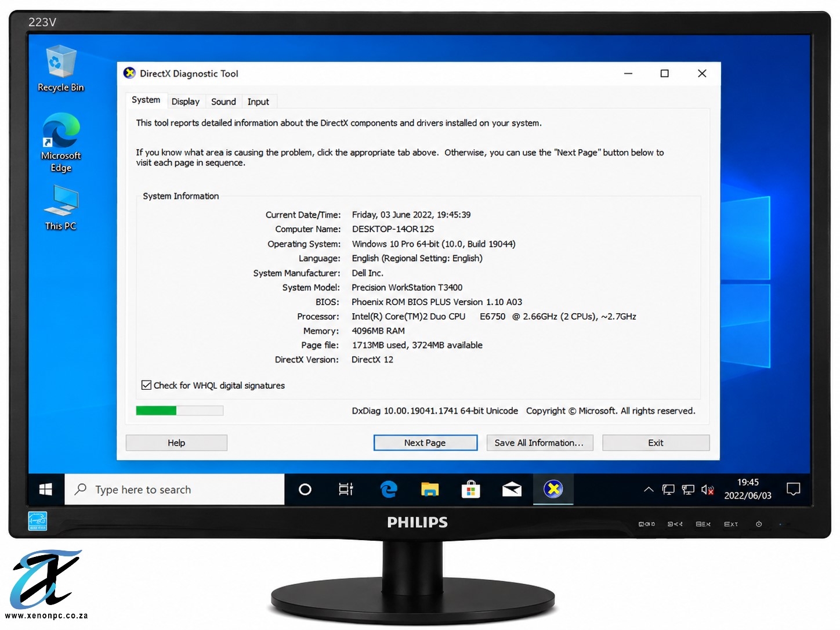Click the page file 1713MB used value
The width and height of the screenshot is (840, 630).
(x=417, y=345)
